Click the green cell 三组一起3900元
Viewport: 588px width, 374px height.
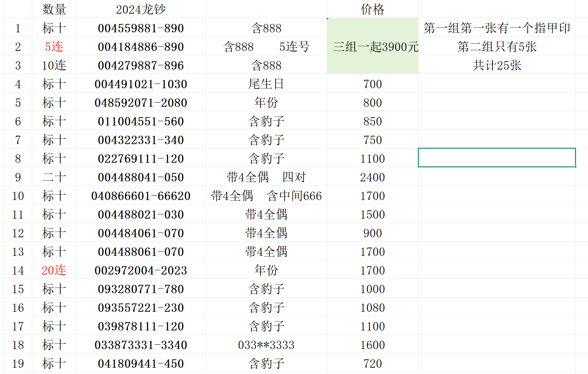pyautogui.click(x=373, y=47)
